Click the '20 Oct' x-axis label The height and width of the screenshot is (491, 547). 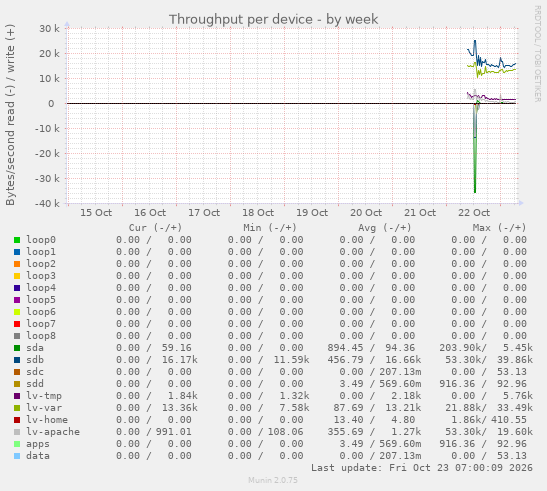[366, 213]
